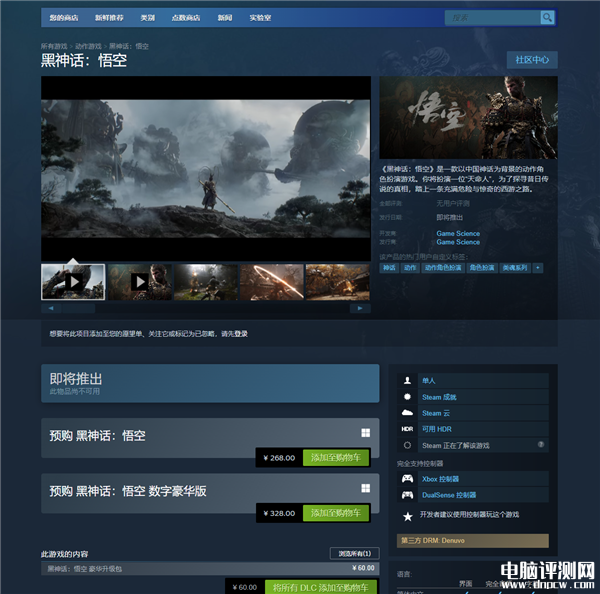Click the HDR icon
This screenshot has height=594, width=600.
407,429
